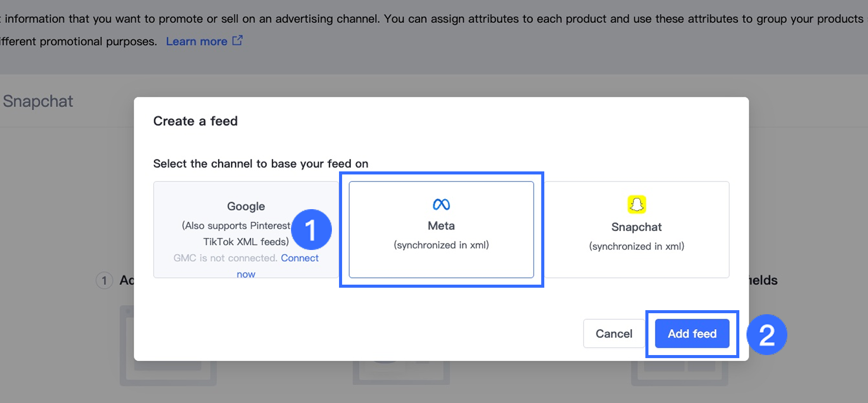Follow the Connect now link for GMC
The image size is (868, 403).
coord(299,258)
